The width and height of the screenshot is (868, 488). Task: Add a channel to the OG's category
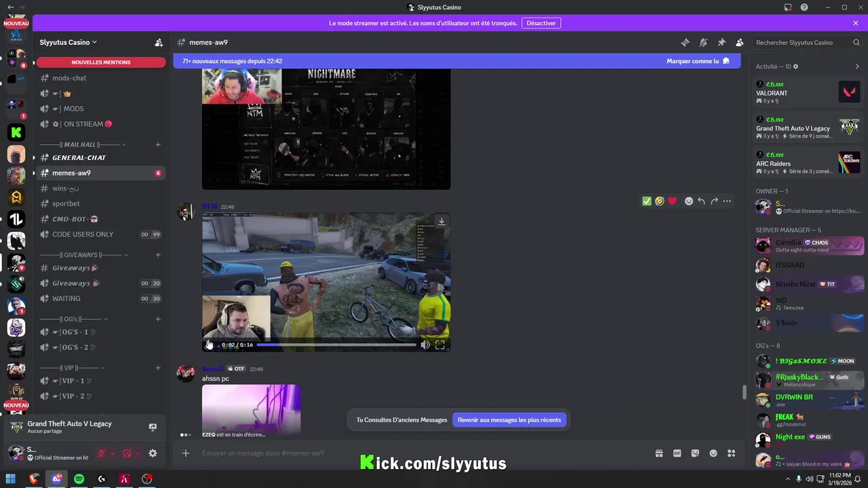click(158, 319)
